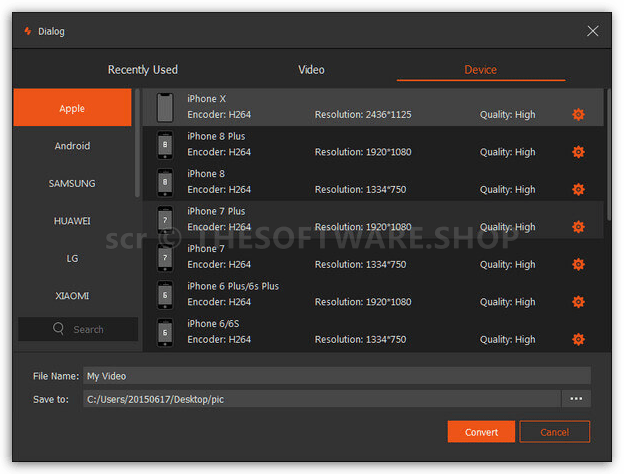This screenshot has height=474, width=624.
Task: Click the device list vertical scrollbar
Action: pos(608,154)
